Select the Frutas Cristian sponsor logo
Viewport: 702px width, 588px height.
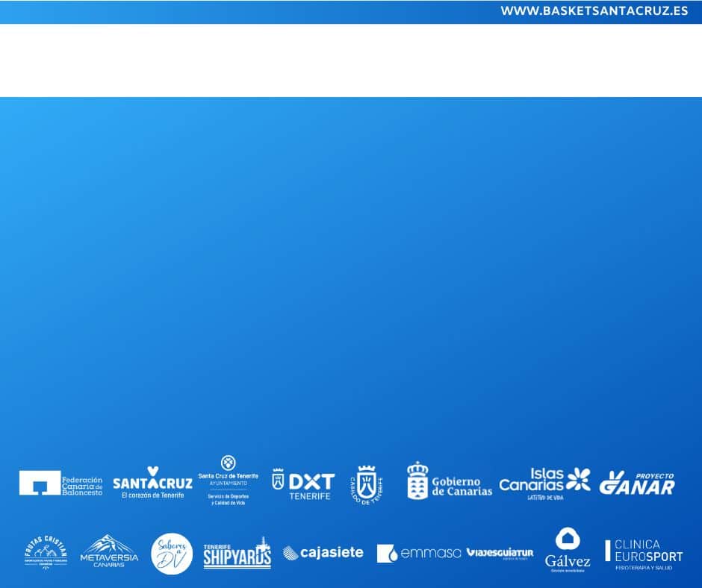(46, 553)
